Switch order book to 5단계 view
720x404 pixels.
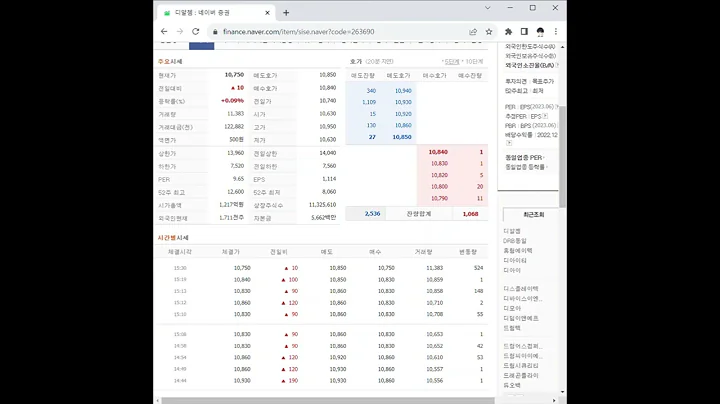tap(452, 62)
